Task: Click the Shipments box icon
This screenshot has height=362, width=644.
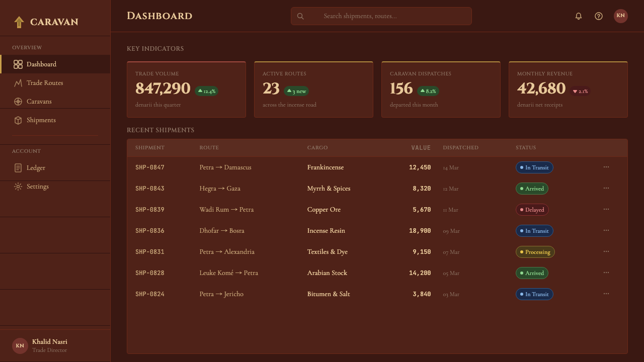Action: (x=18, y=120)
